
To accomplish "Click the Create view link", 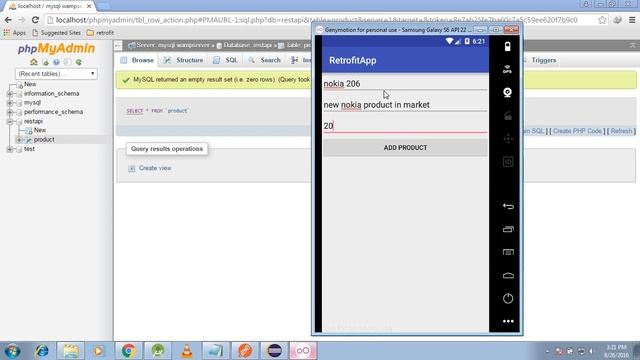I will coord(155,168).
